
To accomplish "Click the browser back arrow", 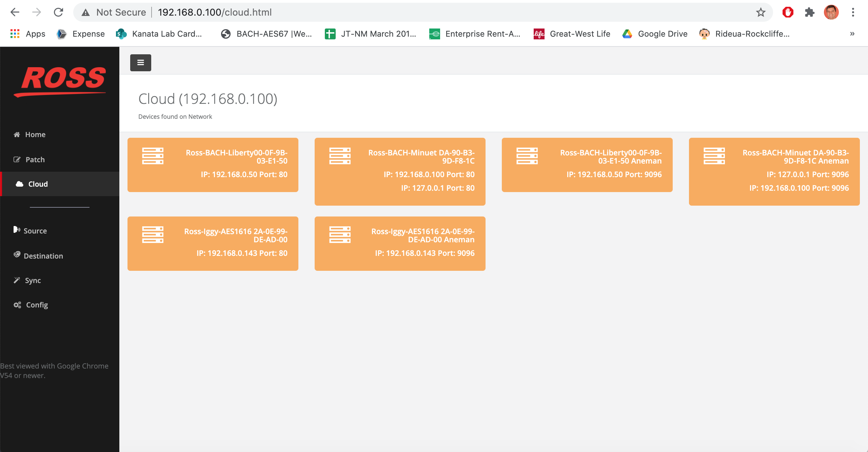I will tap(15, 12).
